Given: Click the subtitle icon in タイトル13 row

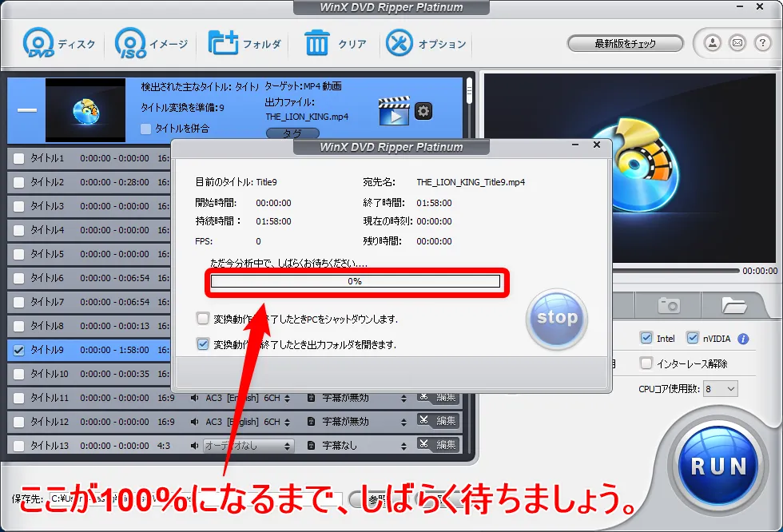Looking at the screenshot, I should [x=311, y=446].
